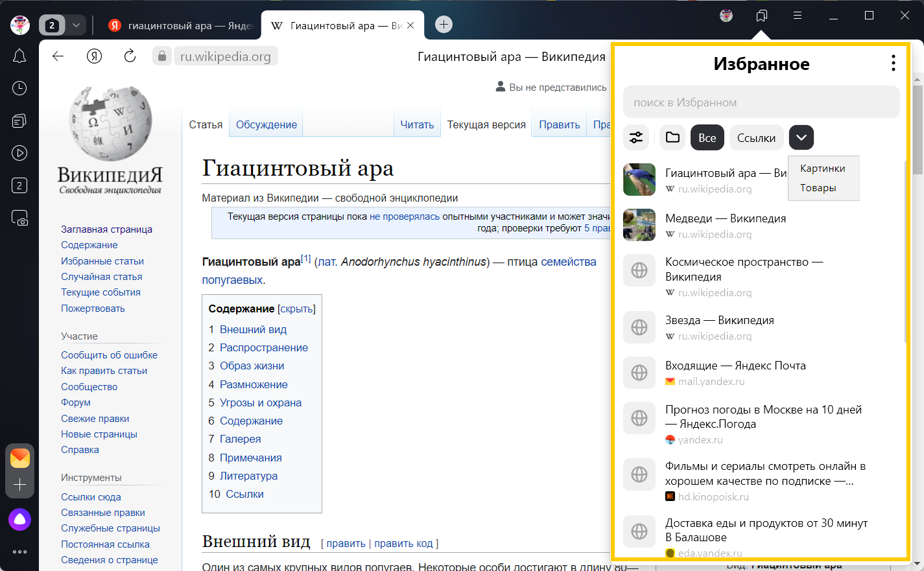Hide the contents box via скрыть

(297, 309)
